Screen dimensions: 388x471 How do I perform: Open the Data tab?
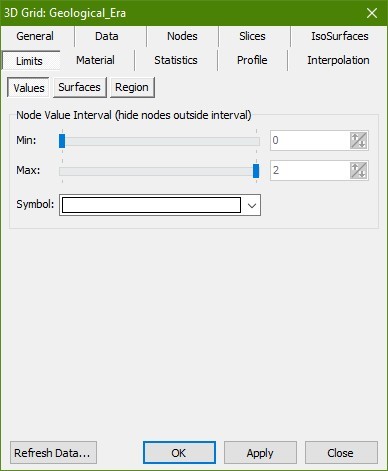click(x=107, y=36)
